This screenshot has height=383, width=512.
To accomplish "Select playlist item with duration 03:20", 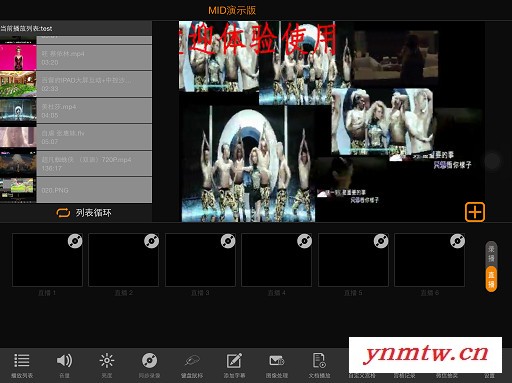I will click(94, 57).
